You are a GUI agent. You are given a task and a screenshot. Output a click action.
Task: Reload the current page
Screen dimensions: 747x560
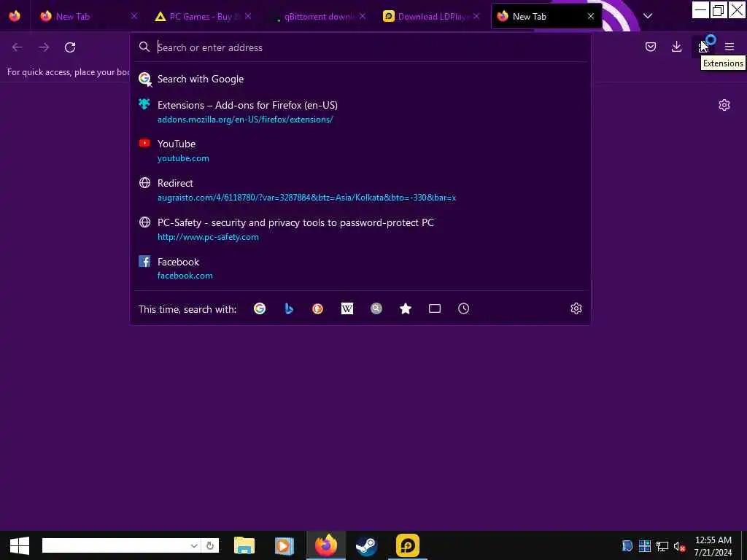tap(70, 47)
